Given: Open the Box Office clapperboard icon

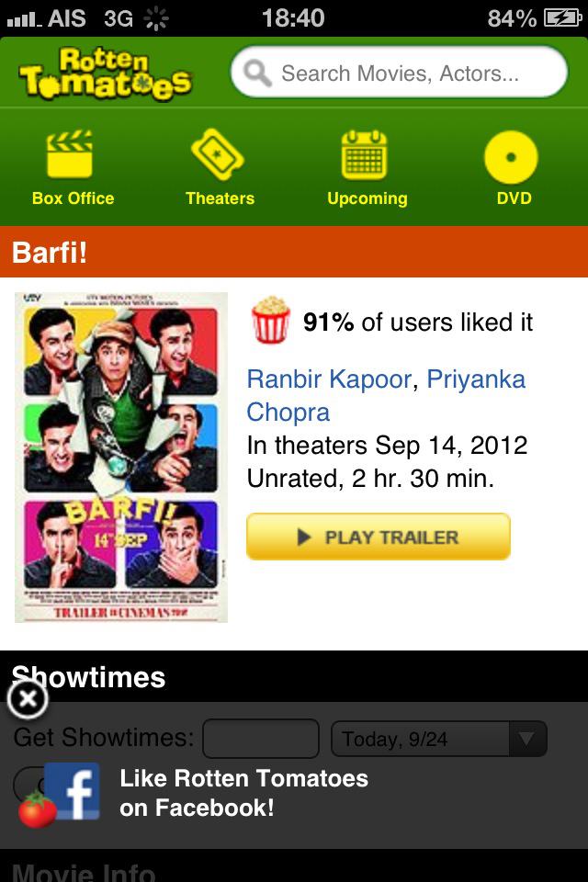Looking at the screenshot, I should (x=70, y=154).
